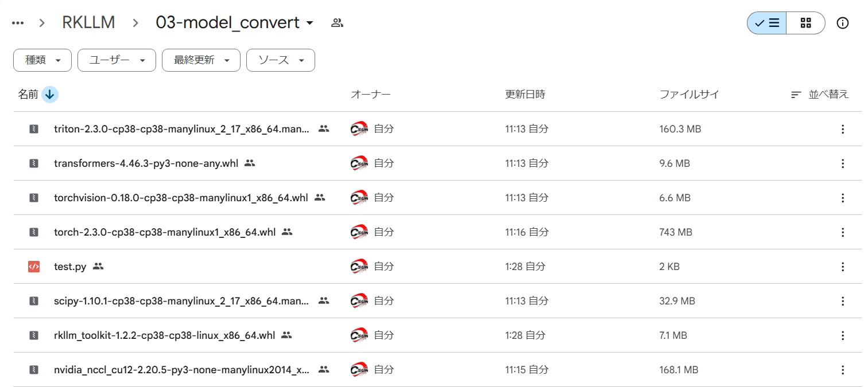Open the 03-model_convert folder dropdown menu
This screenshot has width=868, height=387.
pos(235,22)
